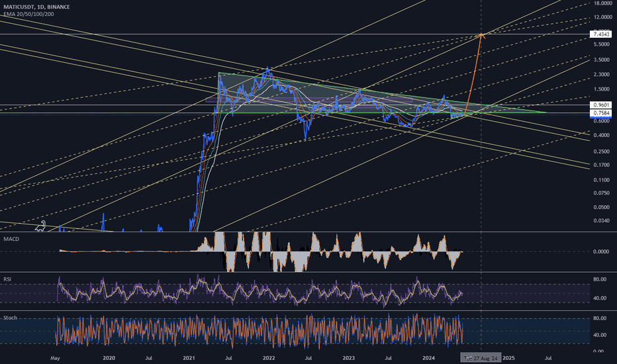This screenshot has height=364, width=617.
Task: Click the 0.0750 price axis value
Action: click(602, 193)
